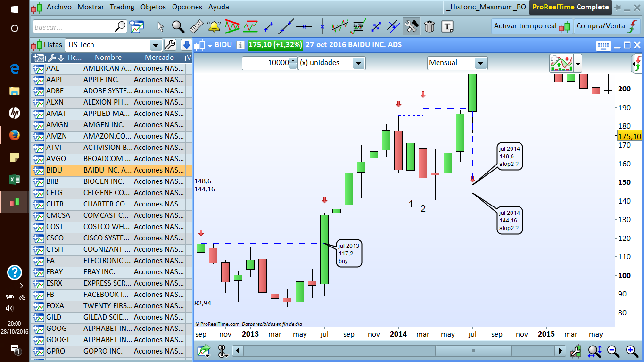Open the Windows Start menu
The image size is (644, 362).
click(14, 9)
